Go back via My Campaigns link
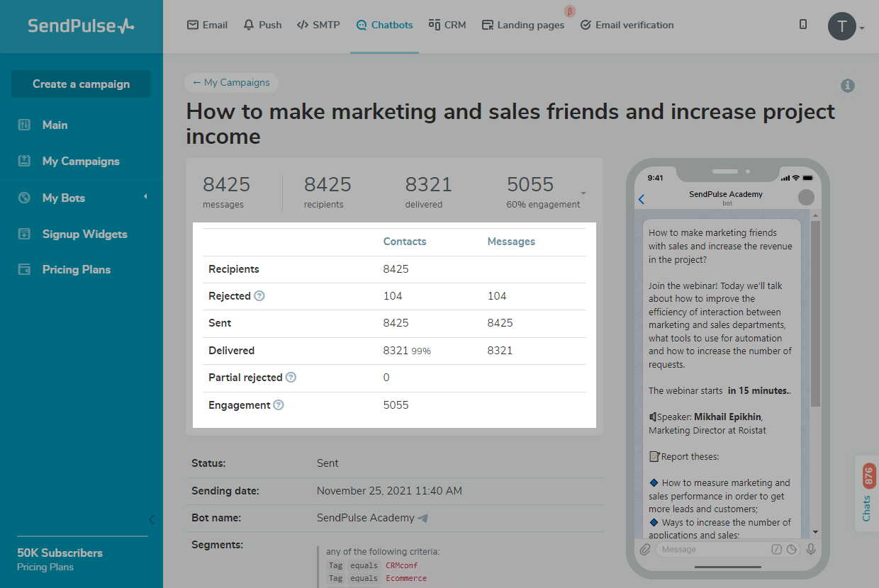The image size is (879, 588). [x=231, y=82]
